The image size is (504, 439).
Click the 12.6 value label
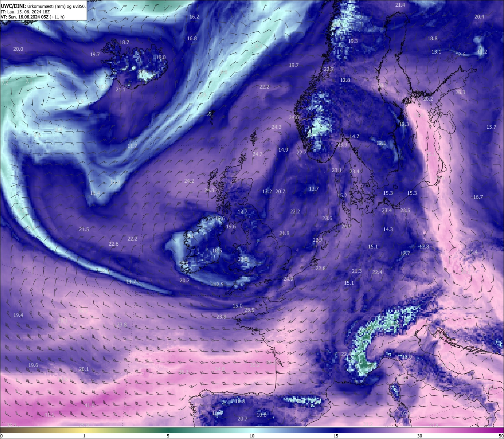pyautogui.click(x=460, y=55)
